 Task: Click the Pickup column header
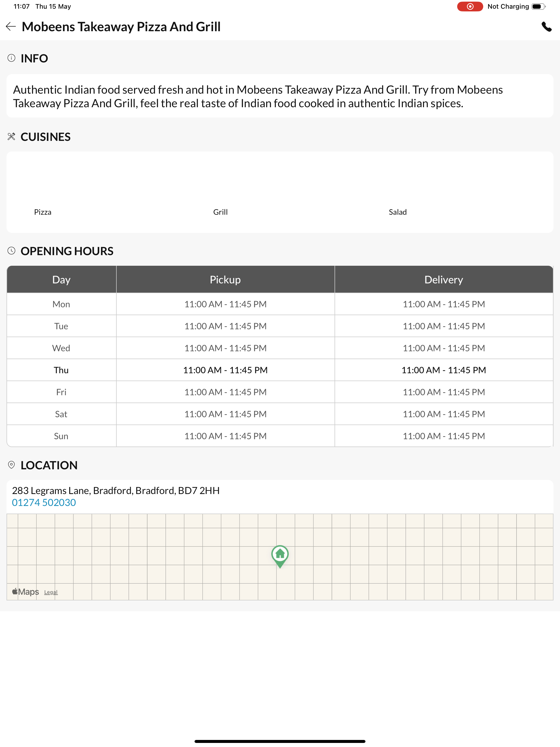[x=225, y=279]
